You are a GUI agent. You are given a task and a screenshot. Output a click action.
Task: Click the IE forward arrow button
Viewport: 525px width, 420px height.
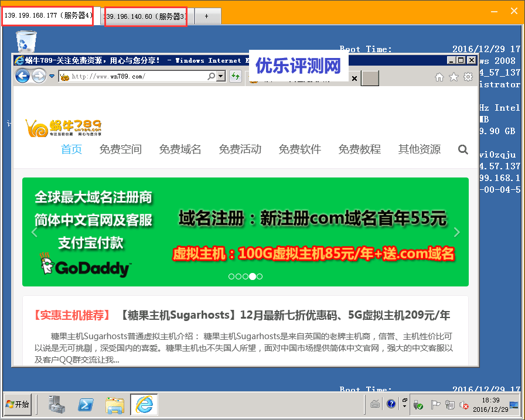pos(39,76)
